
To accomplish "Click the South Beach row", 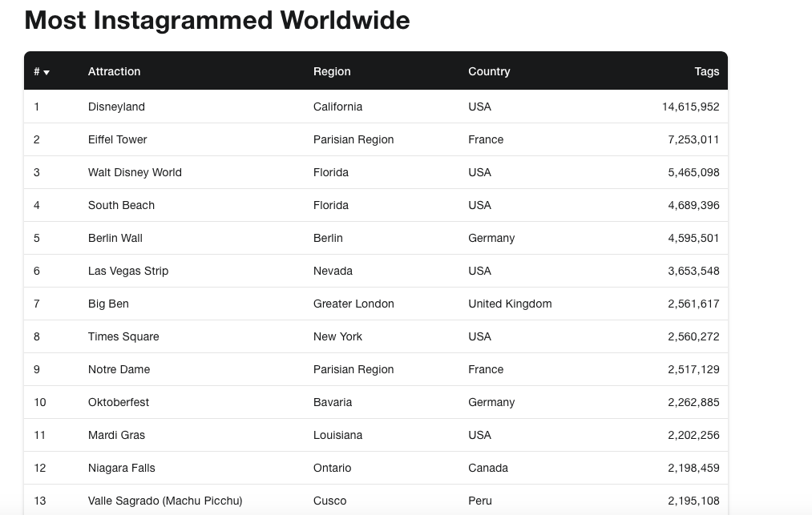I will tap(121, 205).
